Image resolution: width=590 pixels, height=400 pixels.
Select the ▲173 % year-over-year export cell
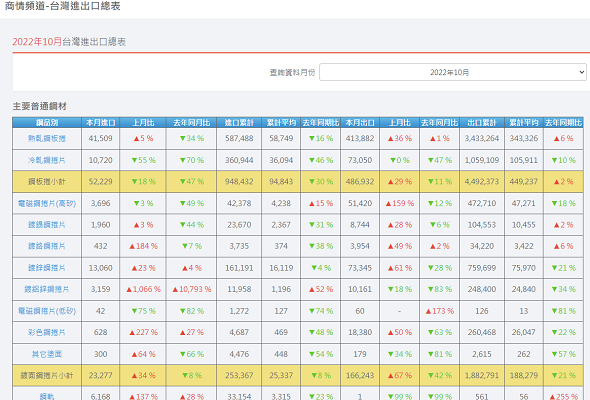[x=439, y=311]
